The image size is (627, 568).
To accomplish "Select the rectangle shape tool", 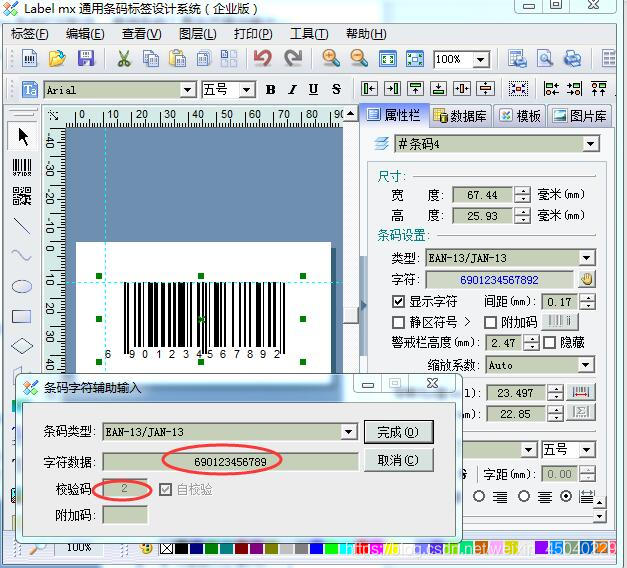I will click(x=22, y=316).
